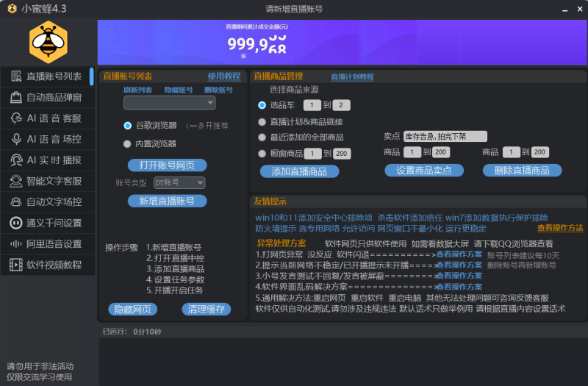Click the 自动文字场控 people icon
Viewport: 588px width, 386px height.
[x=15, y=201]
